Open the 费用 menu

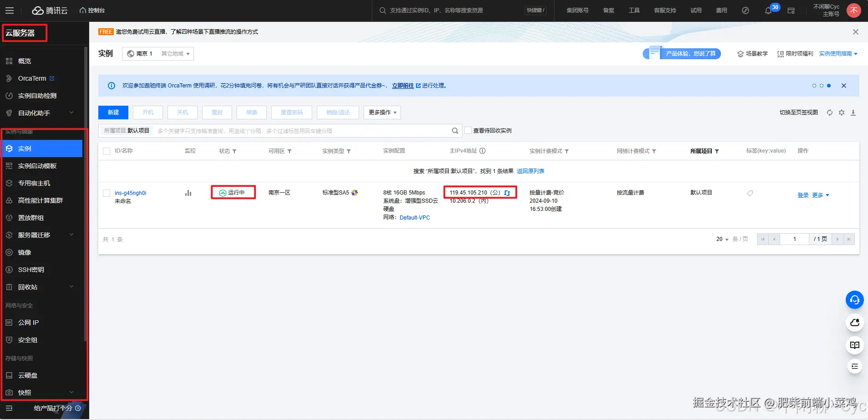[x=721, y=10]
